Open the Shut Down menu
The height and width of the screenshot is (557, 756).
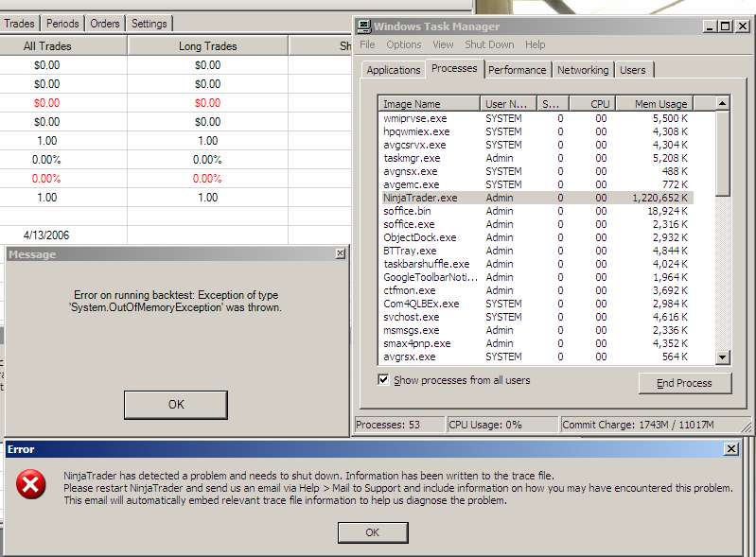coord(489,44)
